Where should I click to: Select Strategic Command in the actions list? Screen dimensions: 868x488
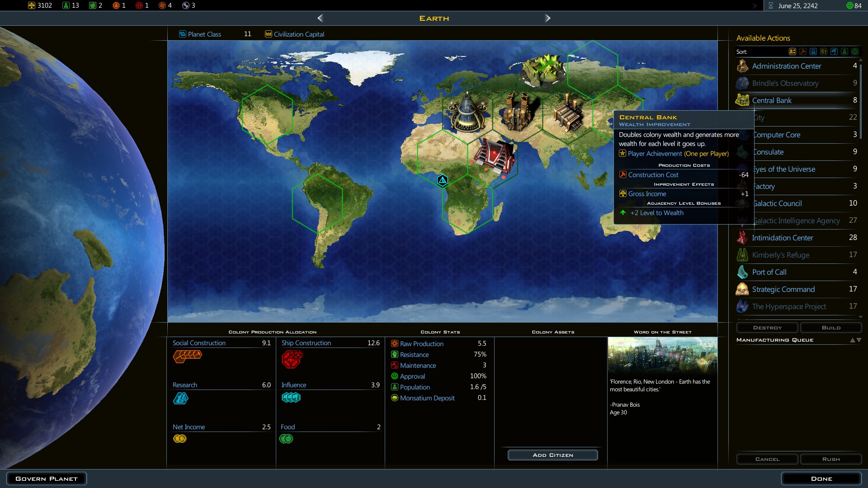point(783,289)
